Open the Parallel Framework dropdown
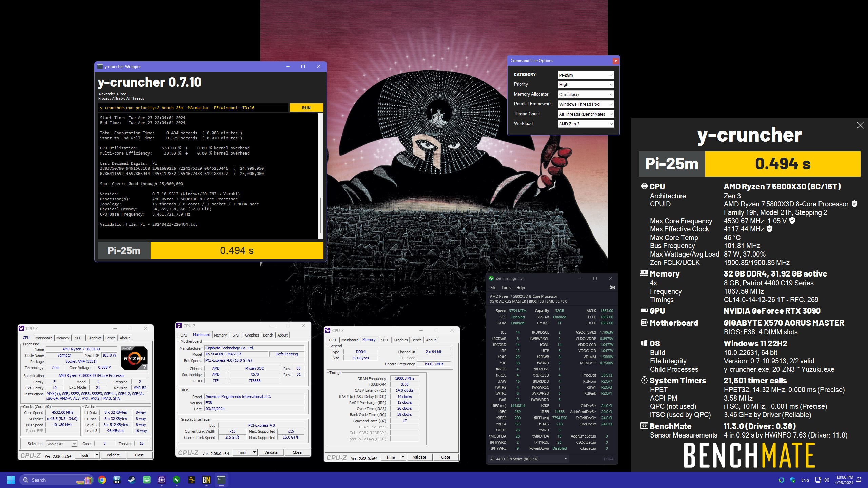 click(586, 104)
